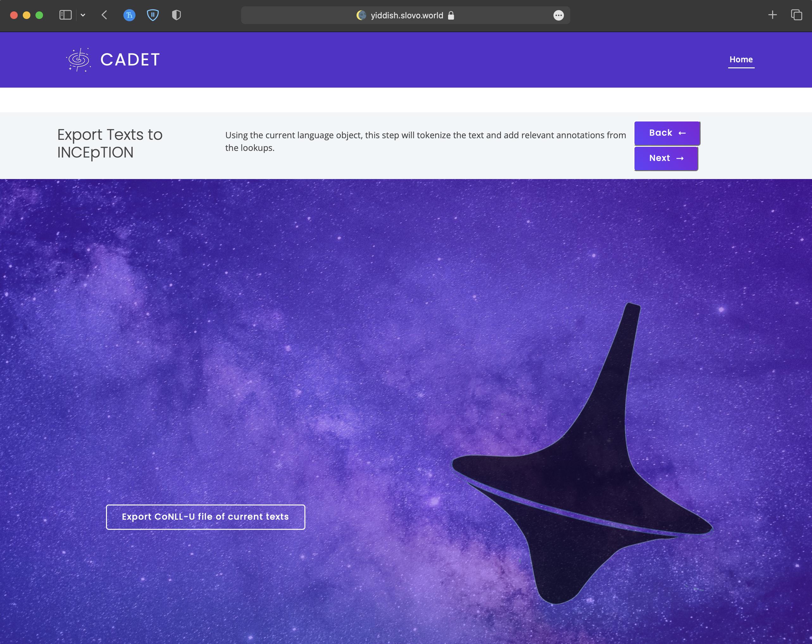Click the blue translate extension icon
Screen dimensions: 812x644
click(x=129, y=15)
